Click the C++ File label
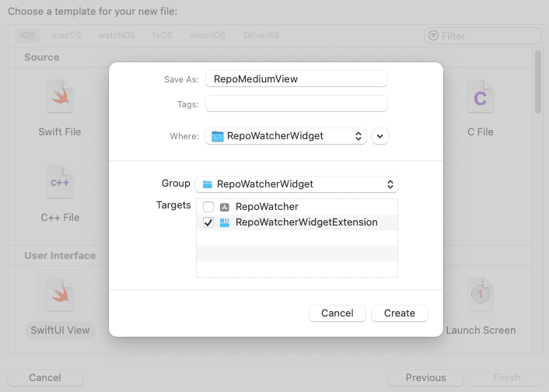The image size is (549, 392). [x=60, y=217]
